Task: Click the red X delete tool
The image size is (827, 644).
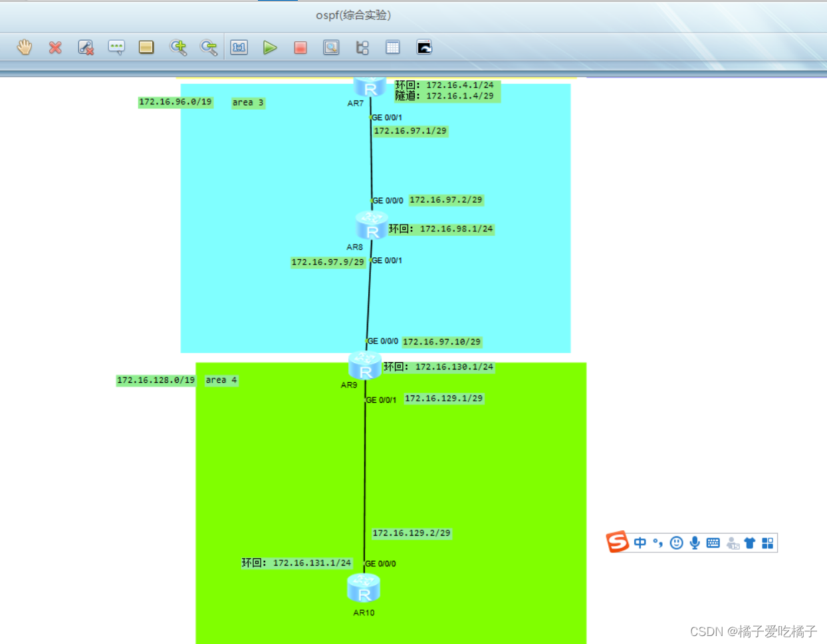Action: [x=55, y=47]
